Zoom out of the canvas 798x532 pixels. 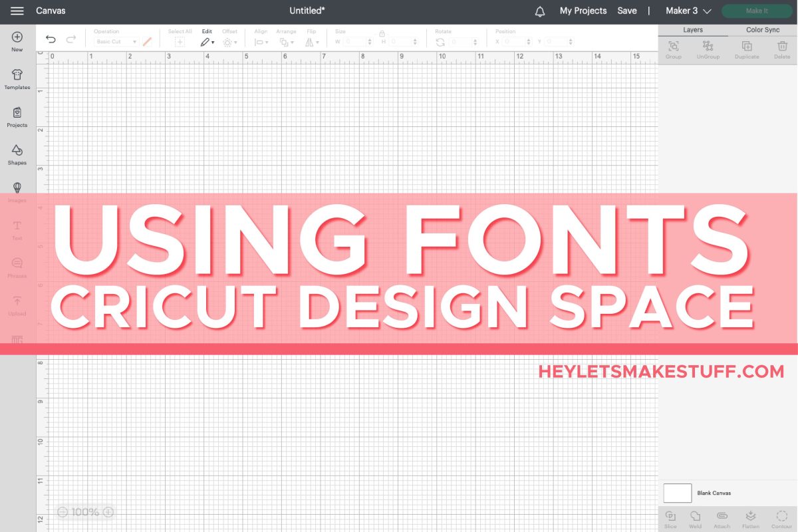coord(63,512)
